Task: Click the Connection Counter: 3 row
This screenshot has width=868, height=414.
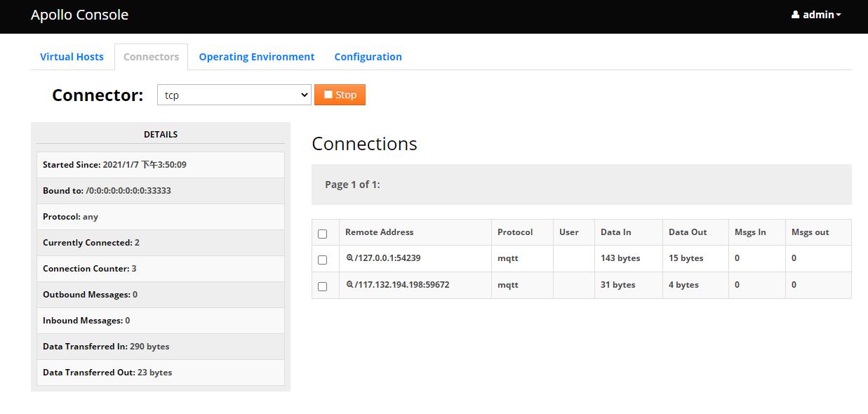Action: pos(161,269)
